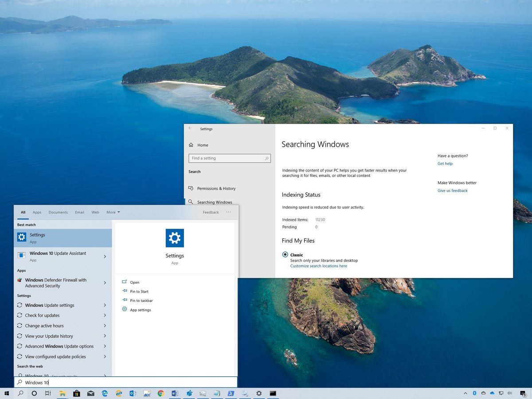Open the Permissions & History settings page
Image resolution: width=532 pixels, height=399 pixels.
(215, 188)
